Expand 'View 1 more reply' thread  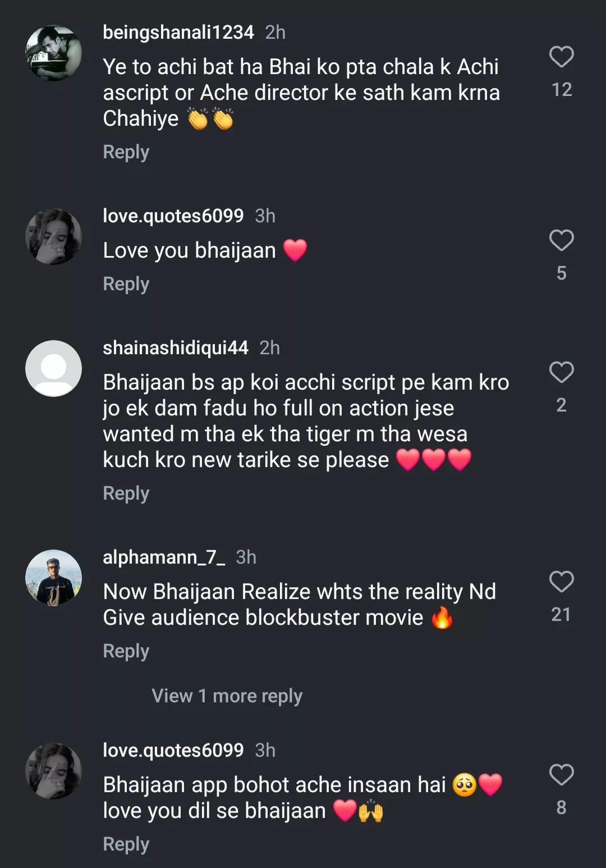pyautogui.click(x=227, y=696)
